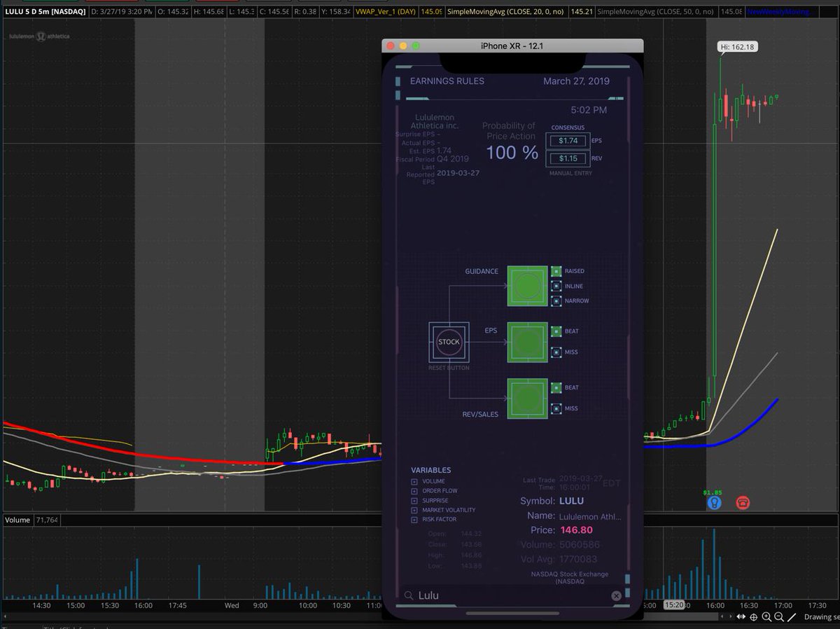Click the search magnifier icon in simulator
Viewport: 840px width, 629px height.
(x=408, y=595)
